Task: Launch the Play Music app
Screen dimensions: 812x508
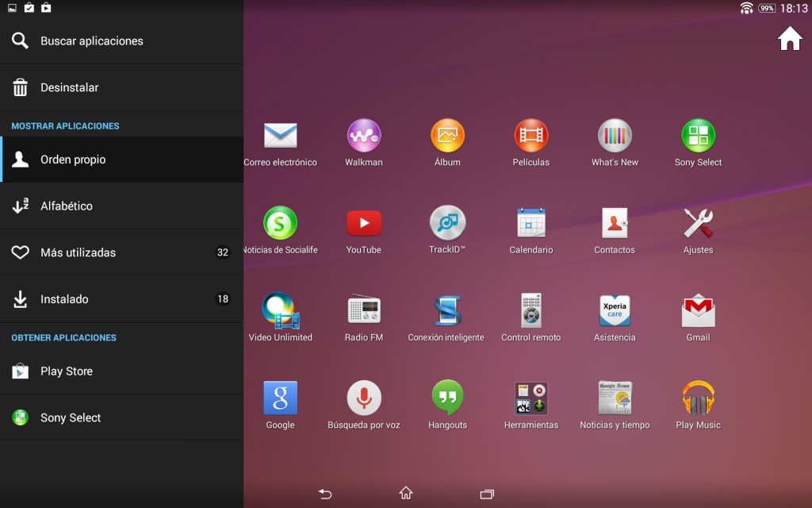Action: [698, 398]
